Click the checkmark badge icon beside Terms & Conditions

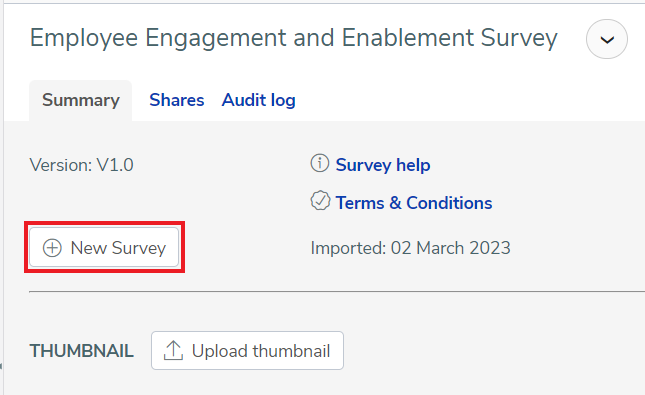pyautogui.click(x=320, y=201)
